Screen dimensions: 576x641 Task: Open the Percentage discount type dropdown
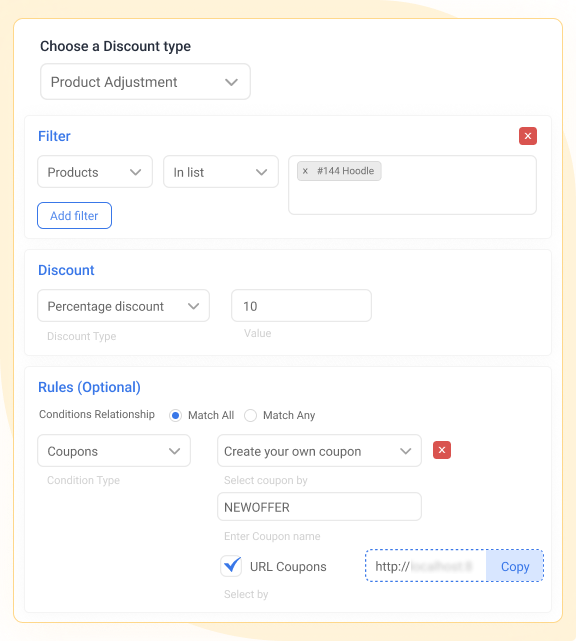[123, 306]
